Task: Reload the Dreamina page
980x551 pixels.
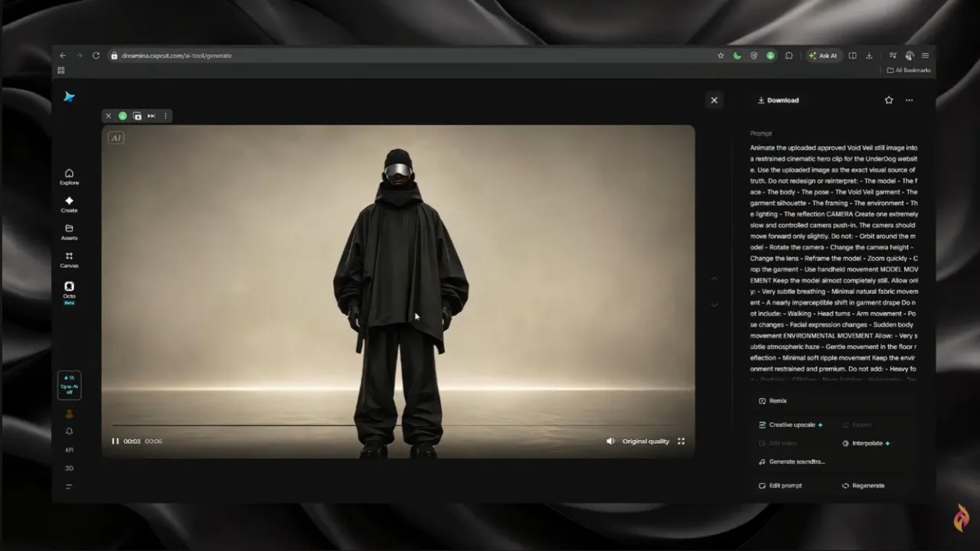Action: coord(96,55)
